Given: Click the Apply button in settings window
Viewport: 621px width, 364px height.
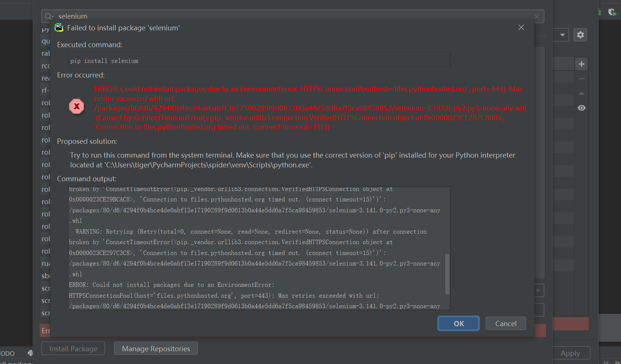Looking at the screenshot, I should coord(570,353).
